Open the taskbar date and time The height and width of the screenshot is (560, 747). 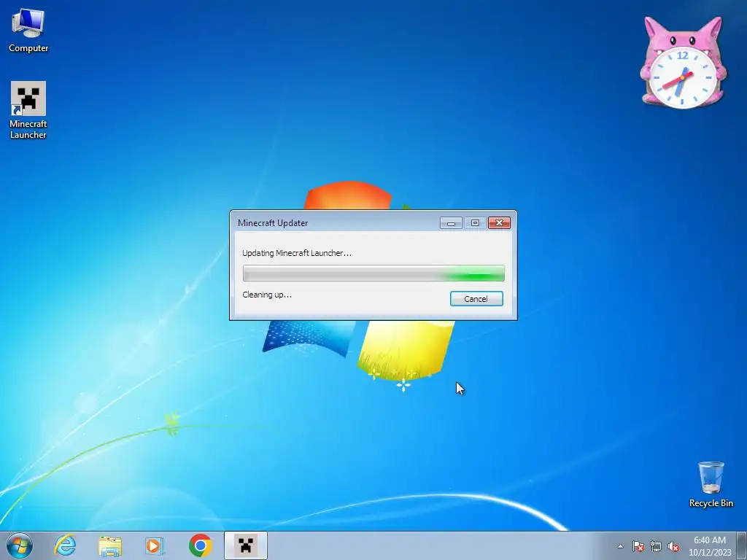[709, 546]
